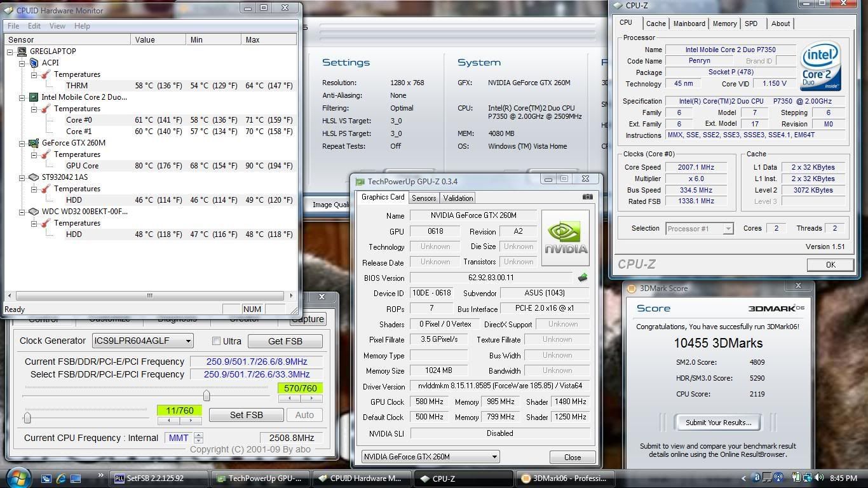Show hidden system tray icons arrow

pos(744,478)
